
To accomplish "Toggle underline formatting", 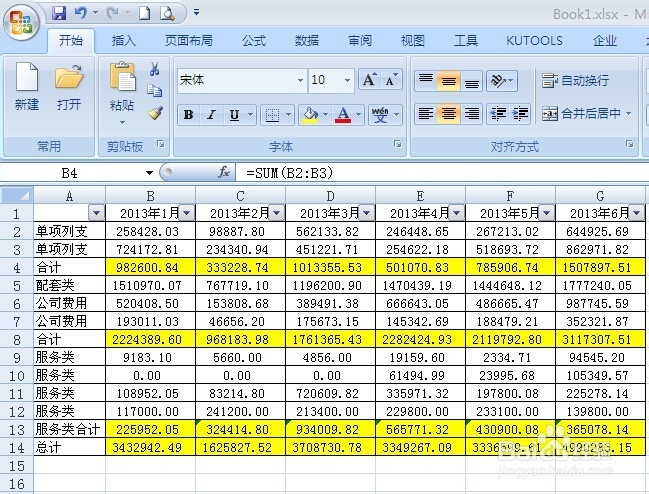I will point(234,115).
